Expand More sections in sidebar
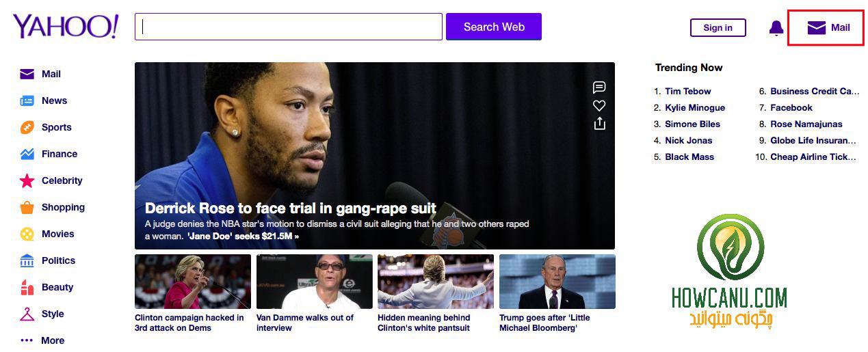The image size is (868, 352). (x=53, y=340)
